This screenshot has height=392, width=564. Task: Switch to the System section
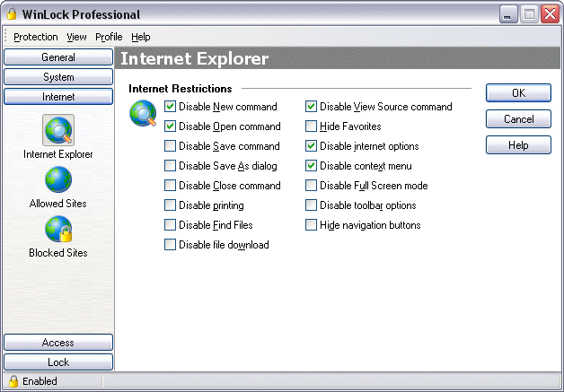coord(58,77)
